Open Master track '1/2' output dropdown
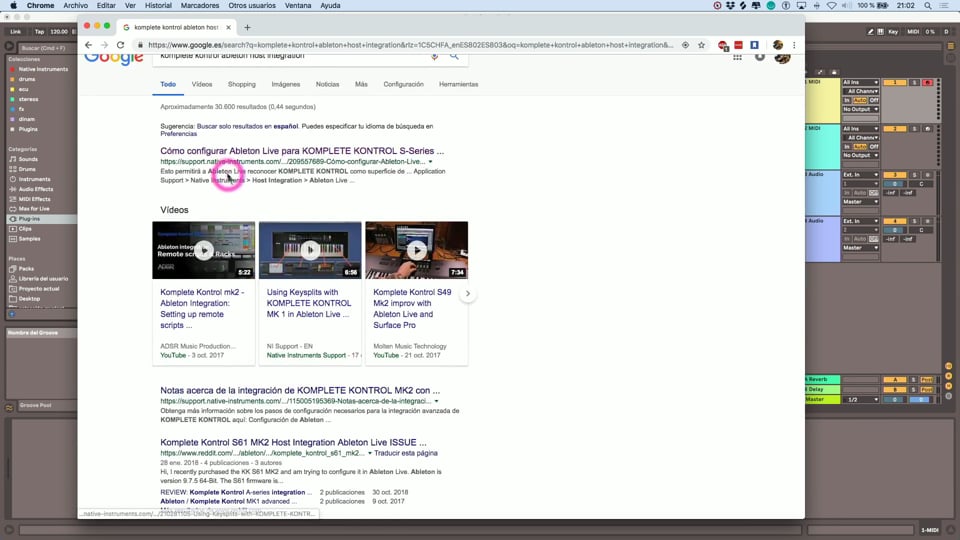The image size is (960, 540). [861, 400]
